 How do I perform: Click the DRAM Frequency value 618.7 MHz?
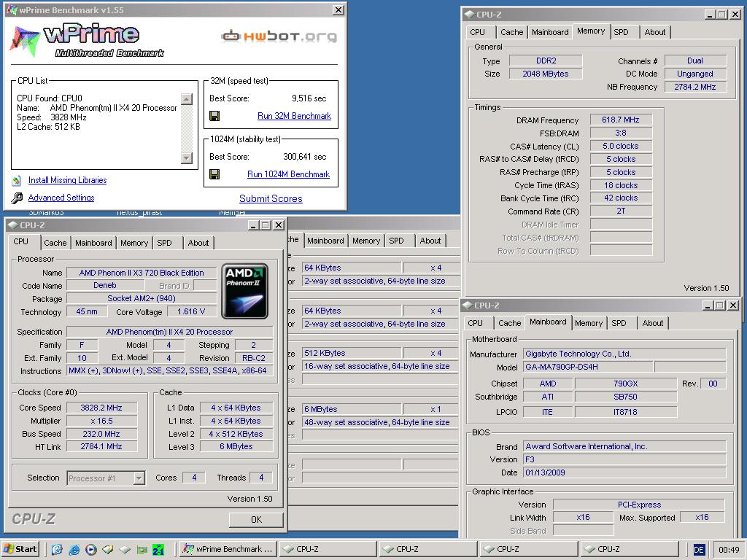coord(621,120)
